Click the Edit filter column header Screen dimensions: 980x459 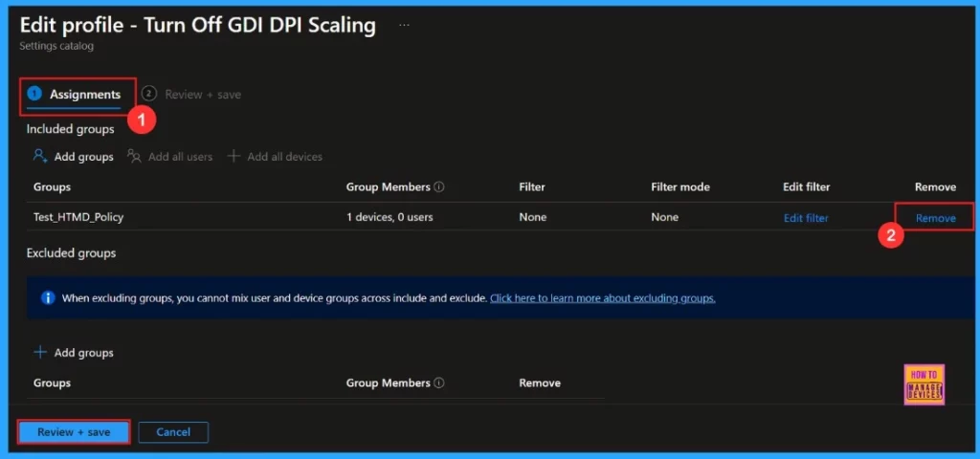point(806,186)
